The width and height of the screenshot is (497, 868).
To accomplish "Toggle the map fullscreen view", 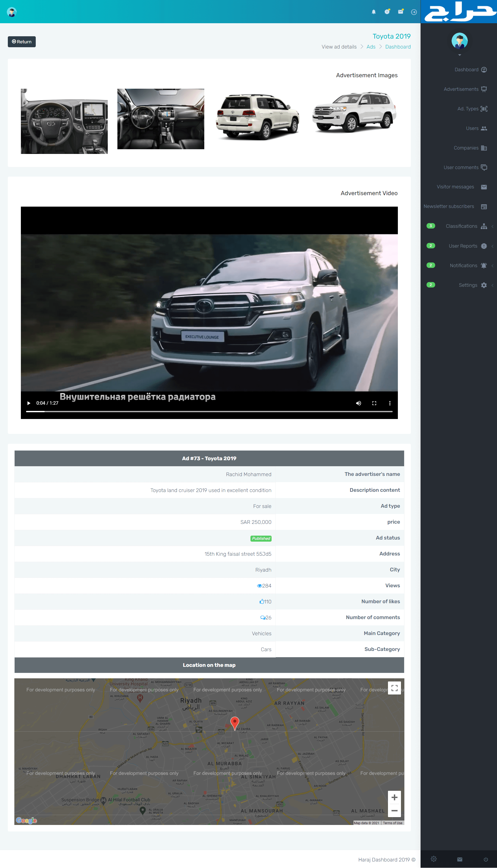I will click(394, 688).
